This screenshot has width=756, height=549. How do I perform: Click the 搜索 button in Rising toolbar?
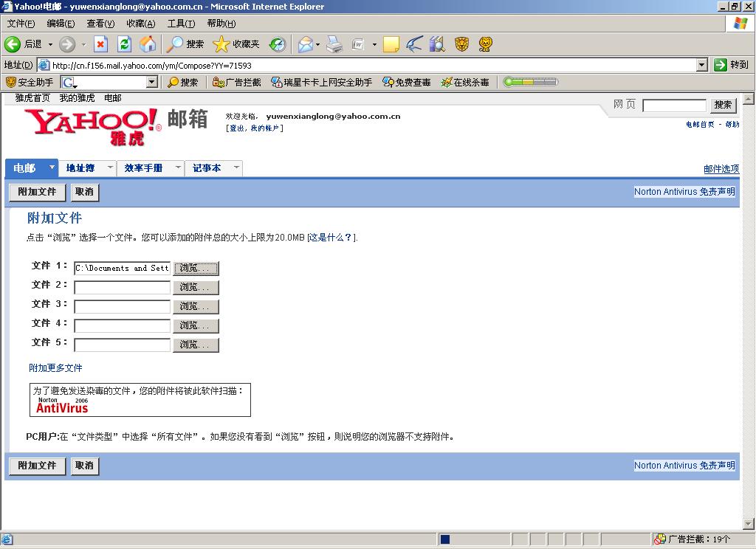click(183, 83)
